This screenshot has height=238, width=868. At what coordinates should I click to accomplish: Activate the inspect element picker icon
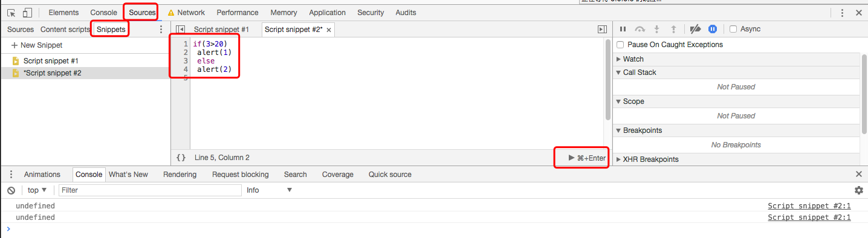coord(11,13)
